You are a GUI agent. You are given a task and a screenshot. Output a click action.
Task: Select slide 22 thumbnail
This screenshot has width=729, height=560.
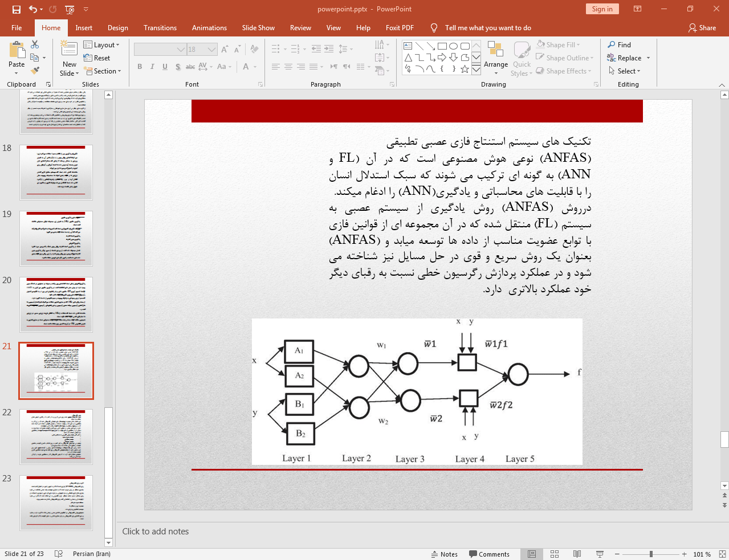(x=56, y=436)
